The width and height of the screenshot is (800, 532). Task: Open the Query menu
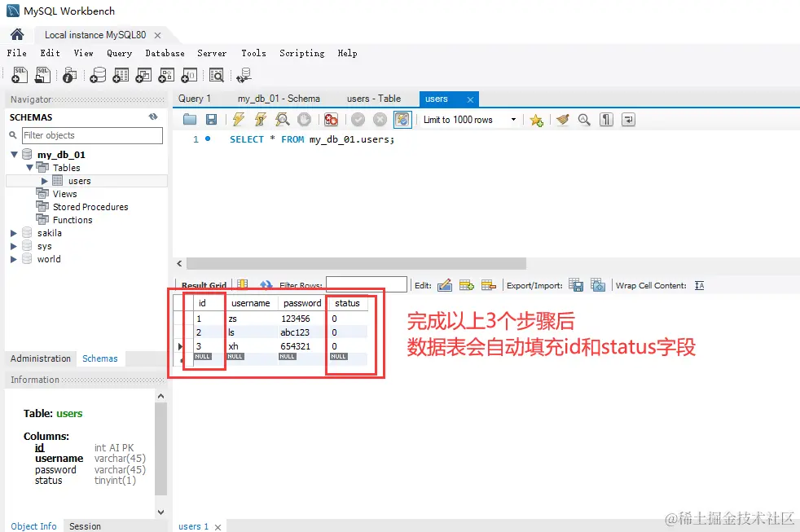120,53
